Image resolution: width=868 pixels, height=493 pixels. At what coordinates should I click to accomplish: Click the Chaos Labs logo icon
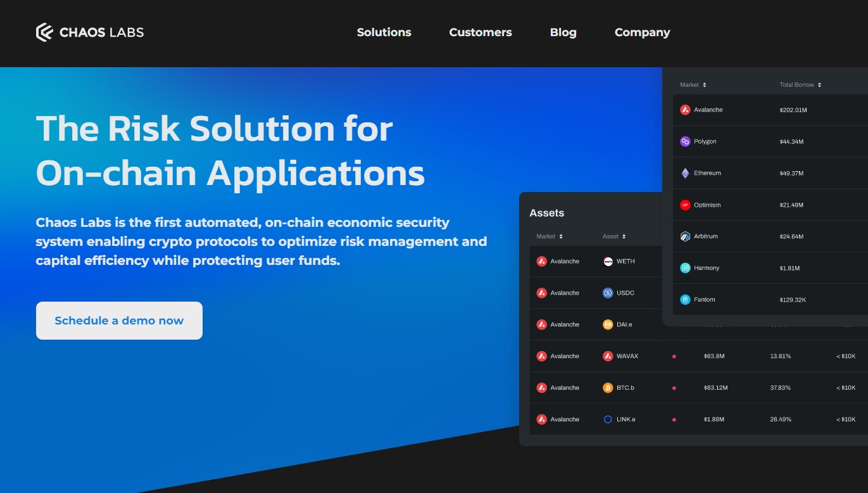(44, 32)
